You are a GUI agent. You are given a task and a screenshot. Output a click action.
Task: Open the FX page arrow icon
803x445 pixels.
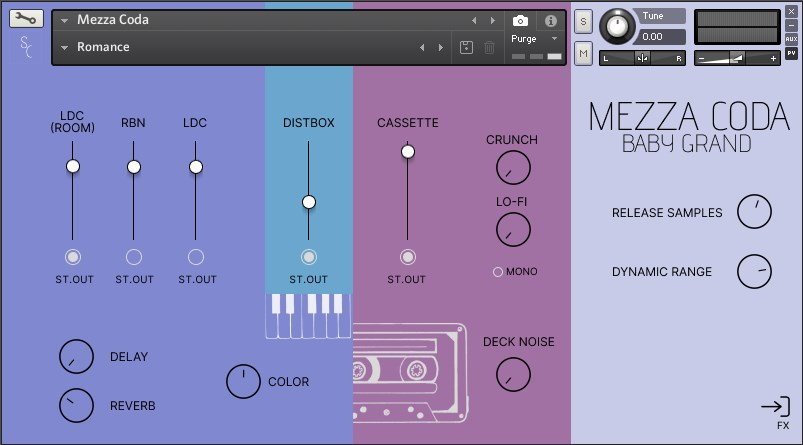click(x=775, y=406)
